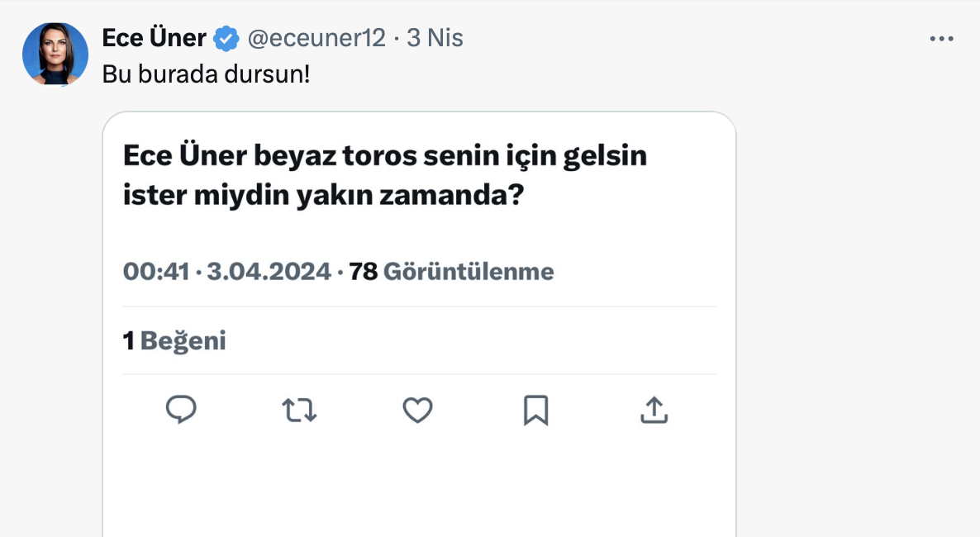Open the post's "3 Nis" timestamp
This screenshot has width=980, height=537.
(x=434, y=38)
